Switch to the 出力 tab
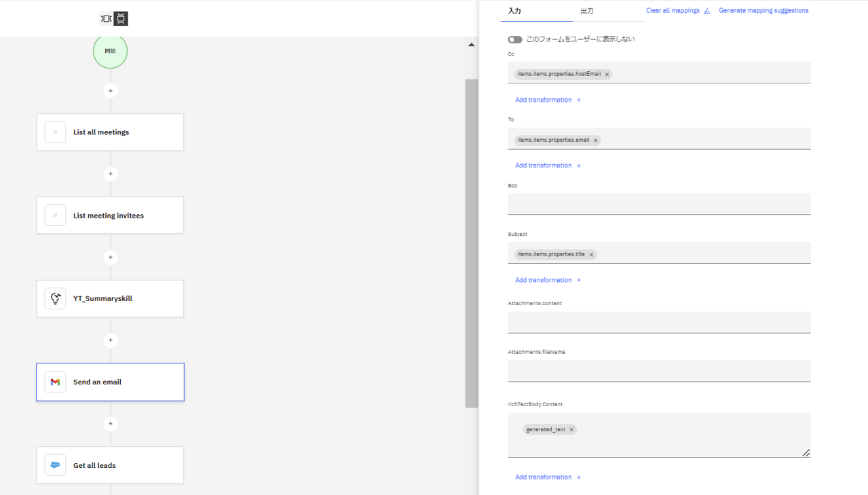Image resolution: width=868 pixels, height=495 pixels. tap(587, 11)
